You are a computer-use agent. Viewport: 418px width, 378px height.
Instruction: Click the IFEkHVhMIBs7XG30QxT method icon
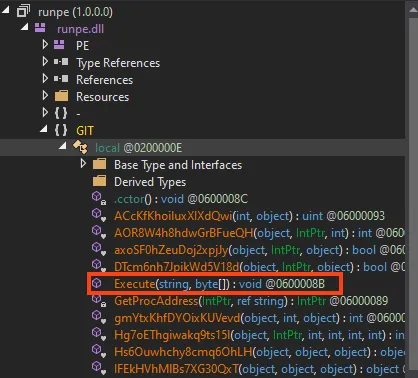[99, 368]
